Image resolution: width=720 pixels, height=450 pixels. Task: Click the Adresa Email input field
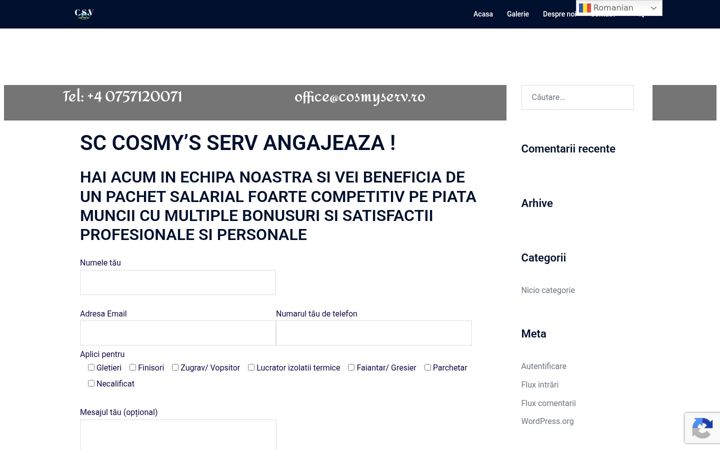[178, 333]
